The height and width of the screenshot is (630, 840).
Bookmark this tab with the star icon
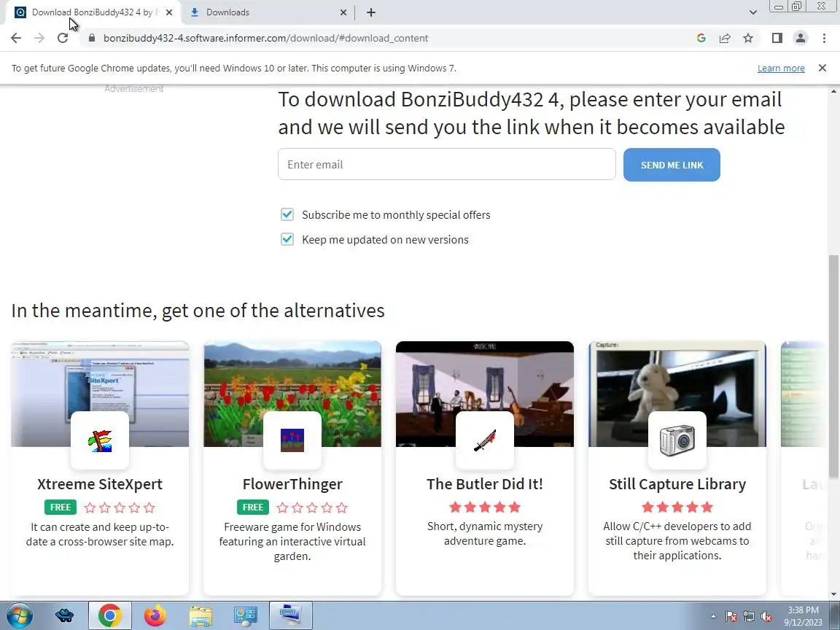tap(748, 38)
